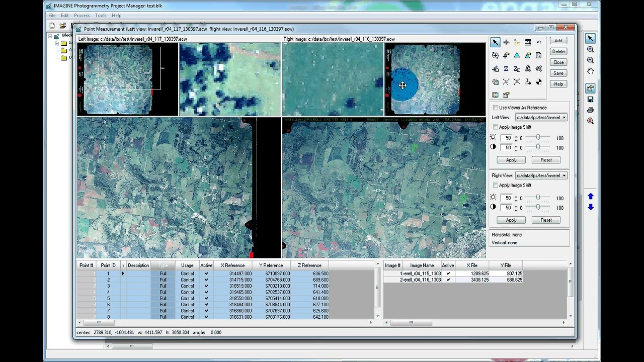Toggle Active checkmark for image row 2
This screenshot has width=644, height=362.
tap(448, 280)
